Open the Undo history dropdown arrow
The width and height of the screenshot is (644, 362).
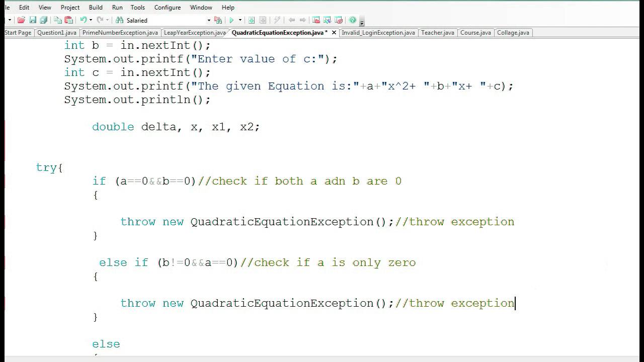point(91,20)
